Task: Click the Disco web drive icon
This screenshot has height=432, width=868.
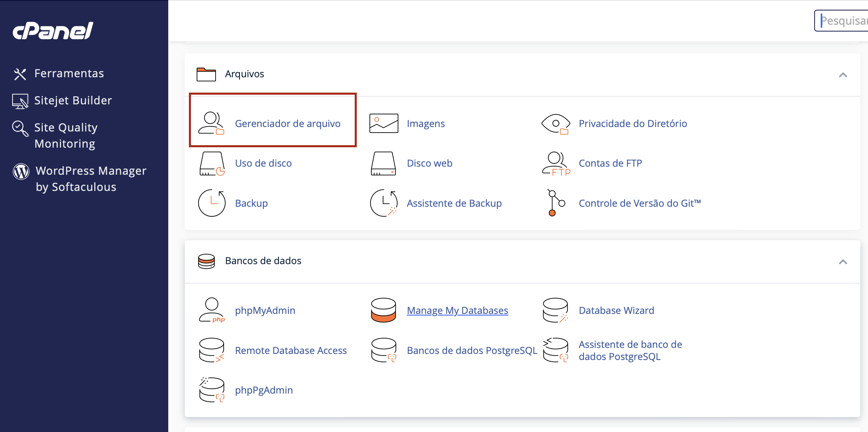Action: pos(383,163)
